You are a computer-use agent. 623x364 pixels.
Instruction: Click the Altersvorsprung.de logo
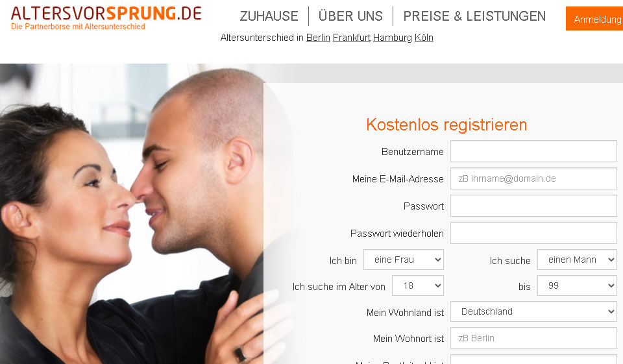(106, 18)
